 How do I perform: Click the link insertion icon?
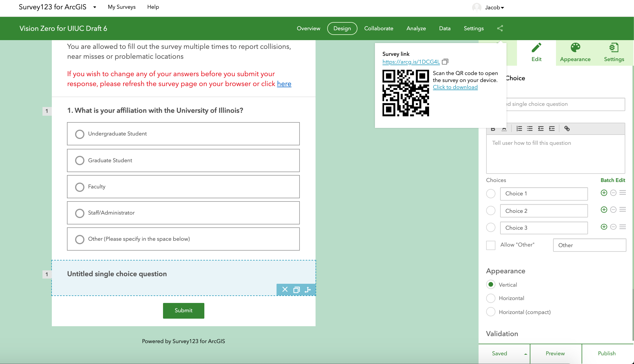[x=567, y=128]
